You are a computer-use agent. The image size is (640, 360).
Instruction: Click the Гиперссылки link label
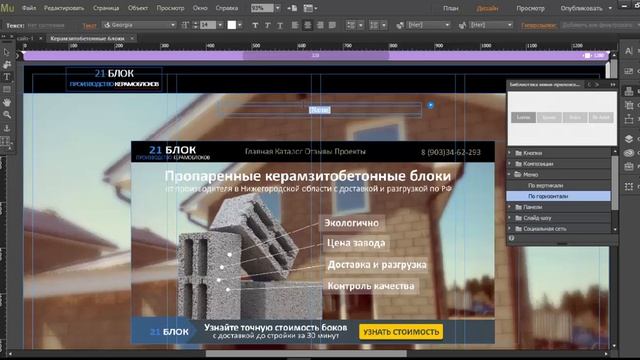click(538, 25)
